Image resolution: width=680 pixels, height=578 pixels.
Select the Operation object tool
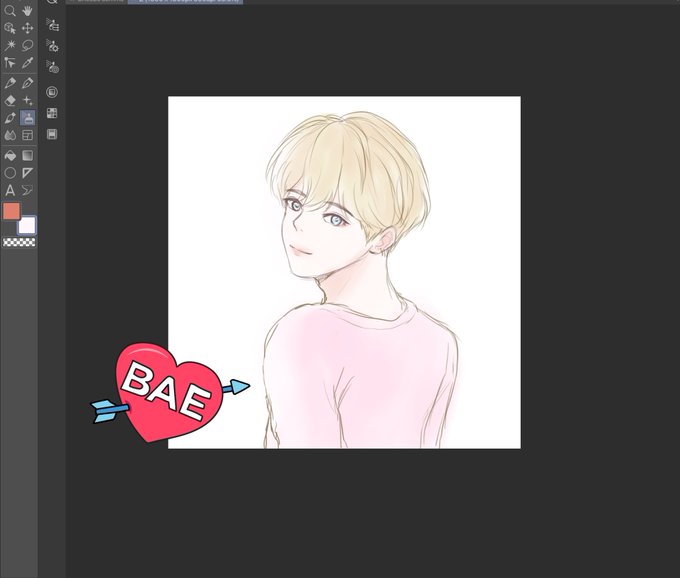click(x=10, y=28)
